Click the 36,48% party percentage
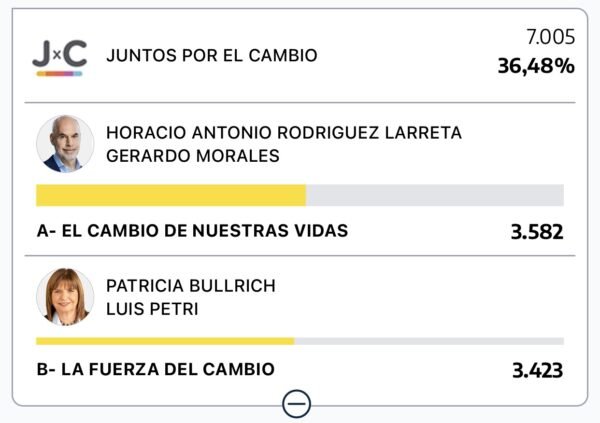 pos(536,67)
